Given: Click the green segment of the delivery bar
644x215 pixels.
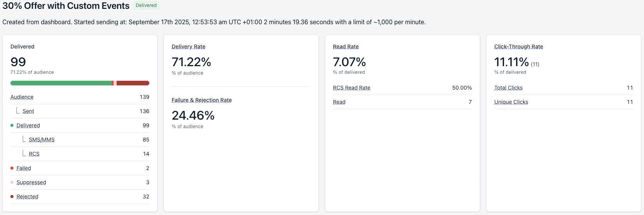Looking at the screenshot, I should pyautogui.click(x=61, y=83).
